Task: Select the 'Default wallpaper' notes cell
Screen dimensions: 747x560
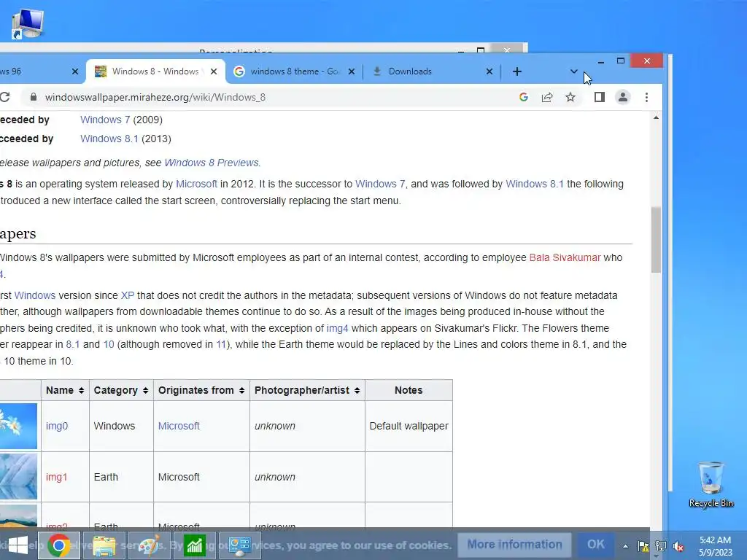Action: [409, 426]
